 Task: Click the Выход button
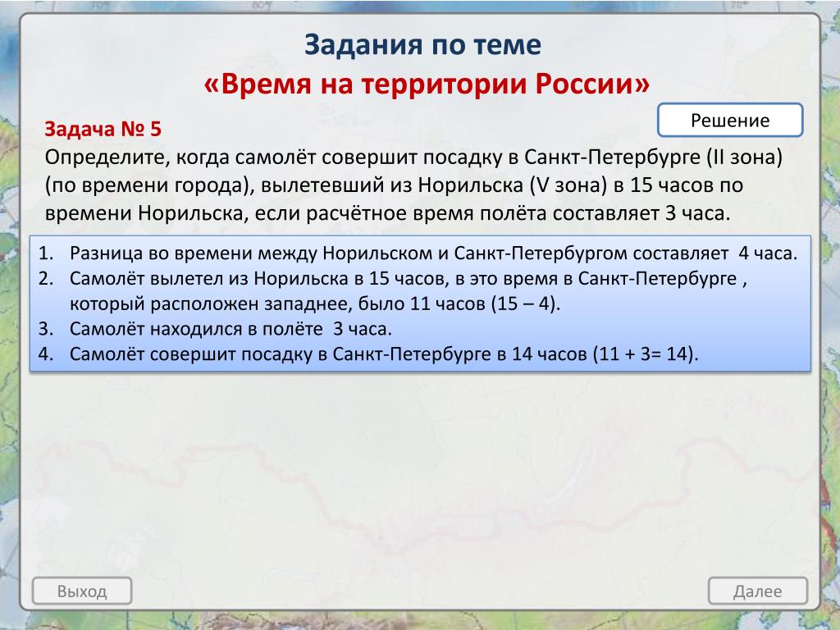[x=82, y=591]
